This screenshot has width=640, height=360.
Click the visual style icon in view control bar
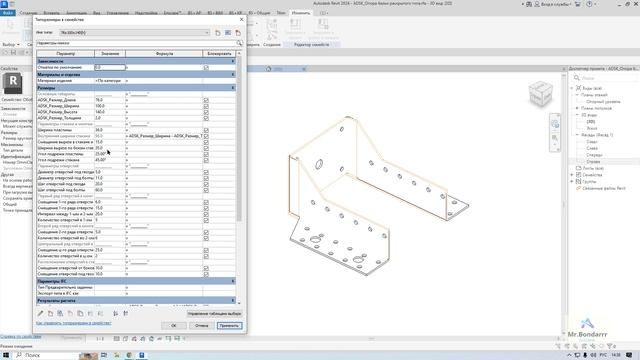[x=125, y=338]
